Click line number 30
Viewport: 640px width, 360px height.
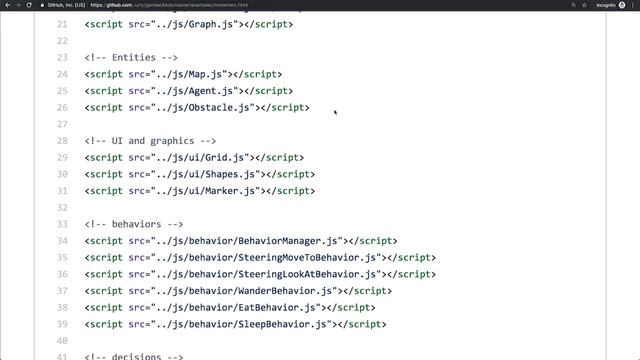point(62,174)
